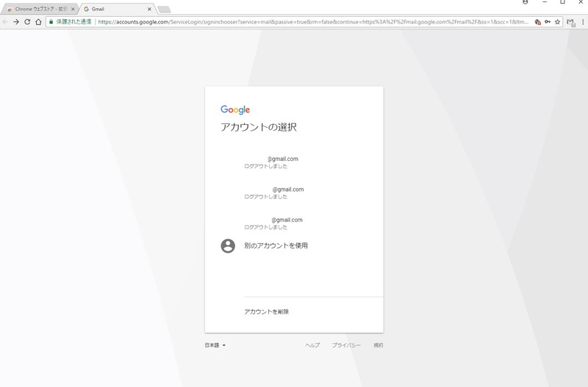Open the saved passwords key icon
This screenshot has height=387, width=588.
click(548, 22)
